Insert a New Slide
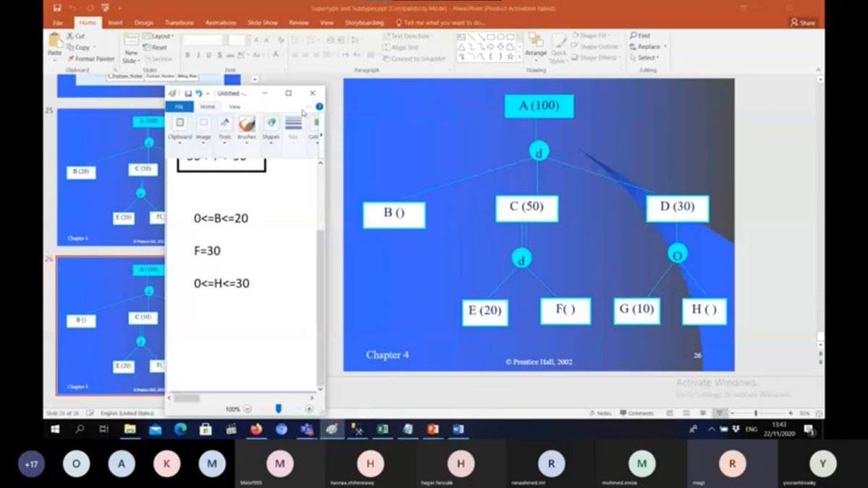 click(131, 48)
